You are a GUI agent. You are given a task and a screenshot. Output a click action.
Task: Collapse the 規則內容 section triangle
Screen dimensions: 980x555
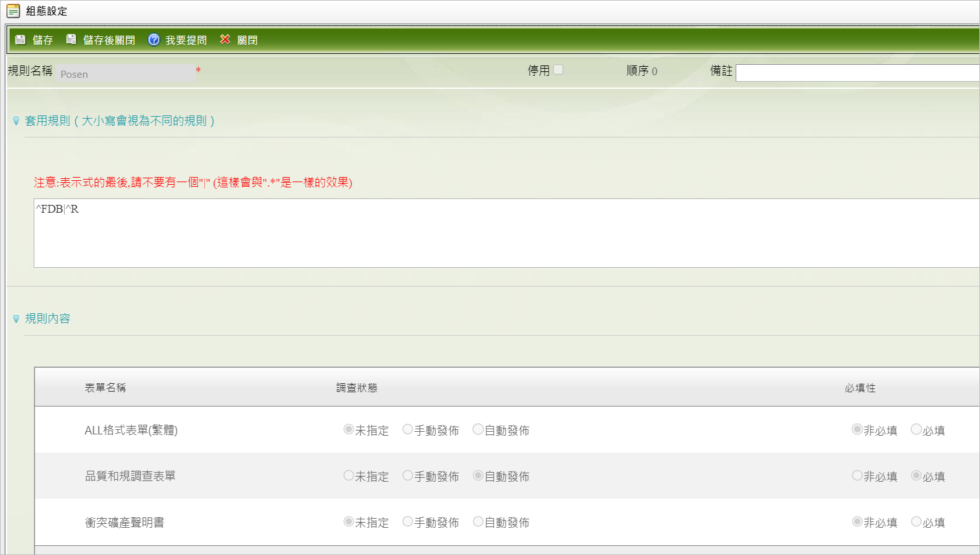[16, 318]
